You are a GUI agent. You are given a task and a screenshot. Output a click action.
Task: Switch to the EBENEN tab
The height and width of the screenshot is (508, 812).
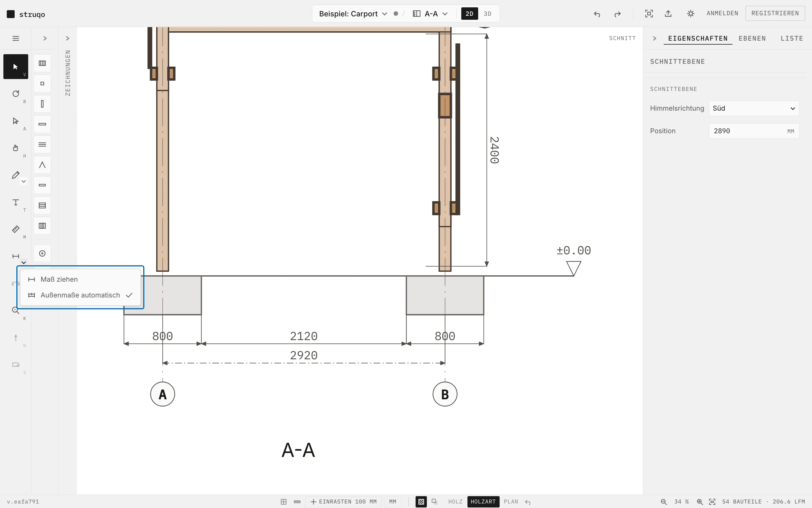tap(752, 38)
